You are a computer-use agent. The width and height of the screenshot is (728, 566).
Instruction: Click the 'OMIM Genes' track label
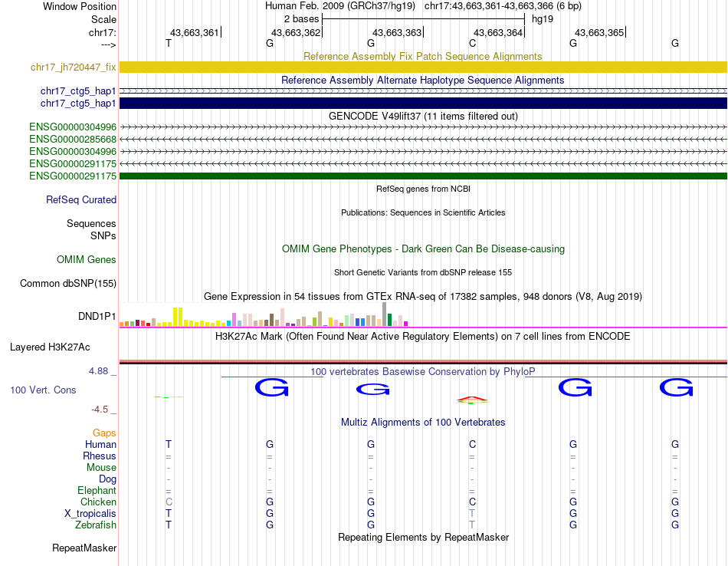(x=87, y=259)
